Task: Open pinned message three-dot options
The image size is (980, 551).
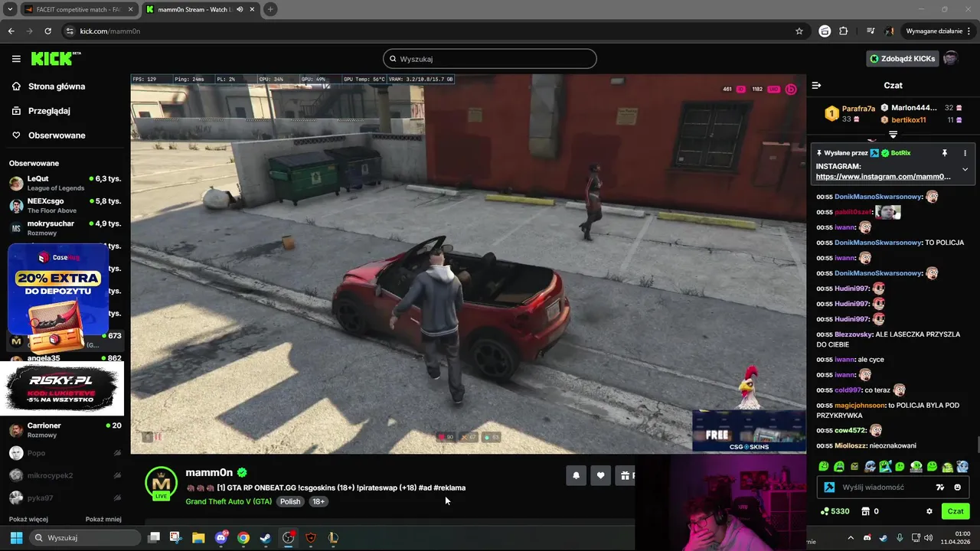Action: tap(965, 153)
